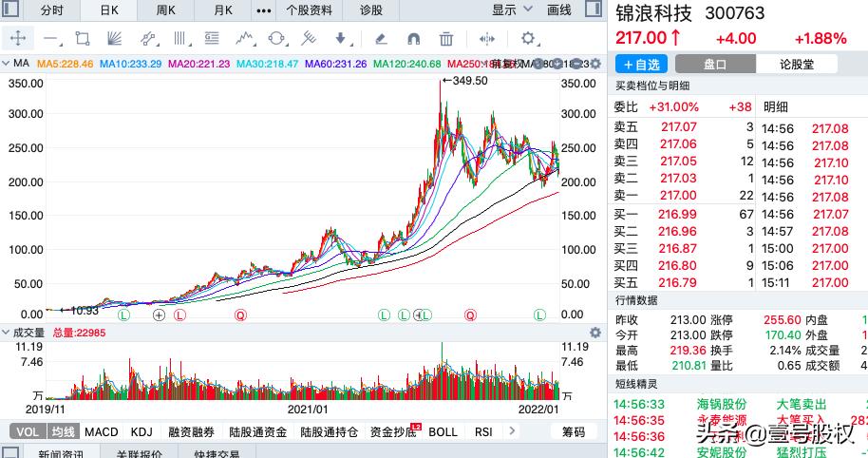868x458 pixels.
Task: Select the BOLL indicator
Action: (443, 431)
